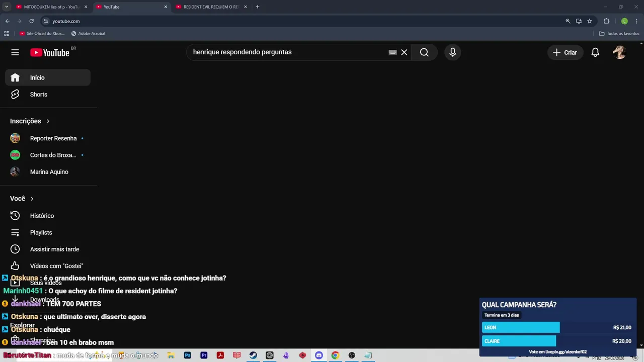The width and height of the screenshot is (644, 362).
Task: Expand the Inscrições section chevron
Action: tap(48, 121)
